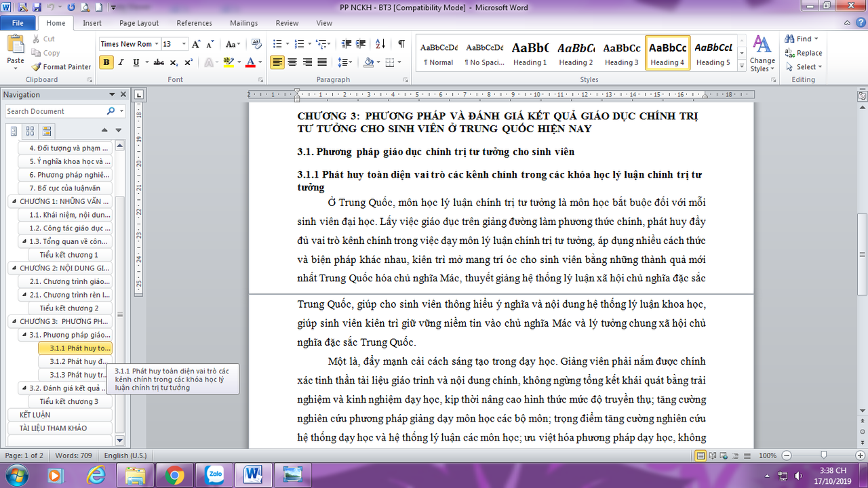Collapse the 1.3. Tổng quan heading

click(x=24, y=241)
